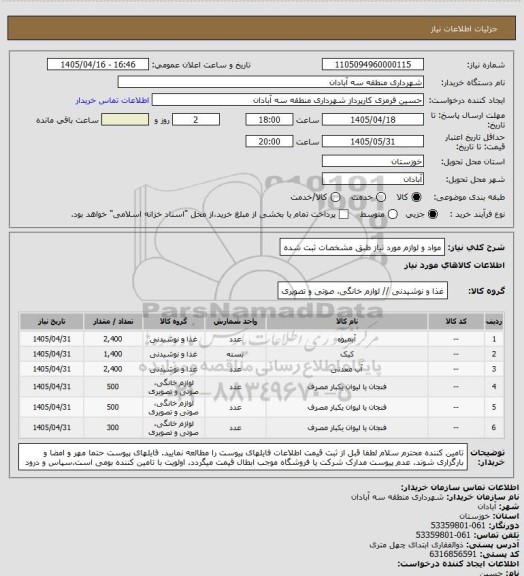This screenshot has width=524, height=576.
Task: Click the disposable cup item in row 5
Action: (x=347, y=407)
